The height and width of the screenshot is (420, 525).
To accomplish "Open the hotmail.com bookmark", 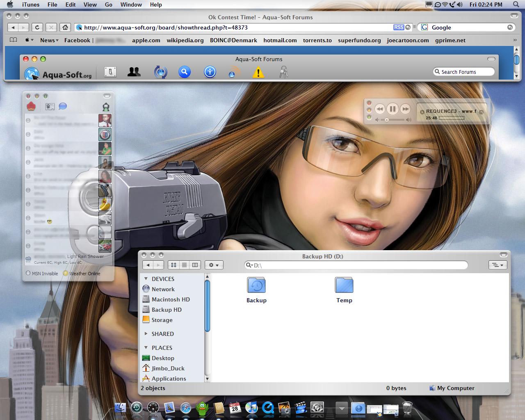I will coord(280,40).
